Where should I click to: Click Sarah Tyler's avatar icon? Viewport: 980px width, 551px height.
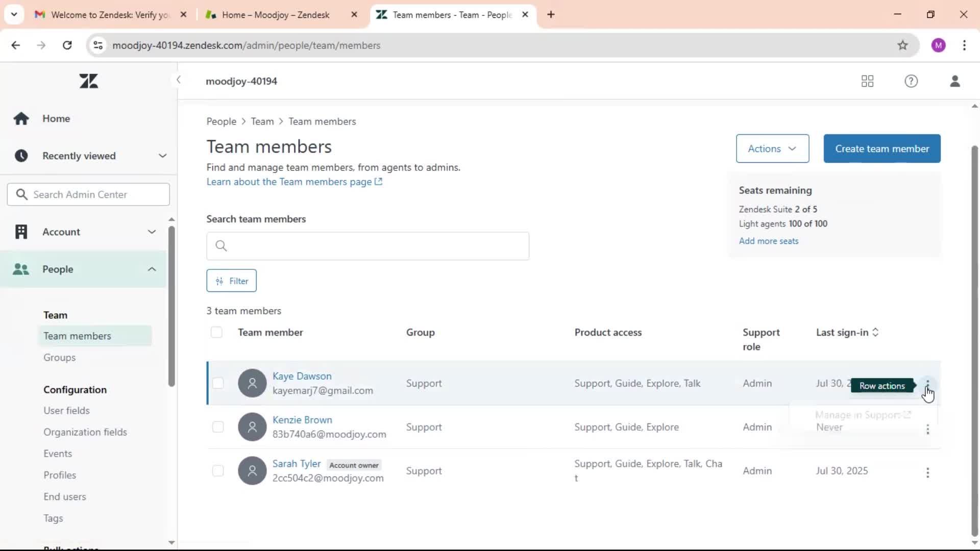[x=252, y=471]
